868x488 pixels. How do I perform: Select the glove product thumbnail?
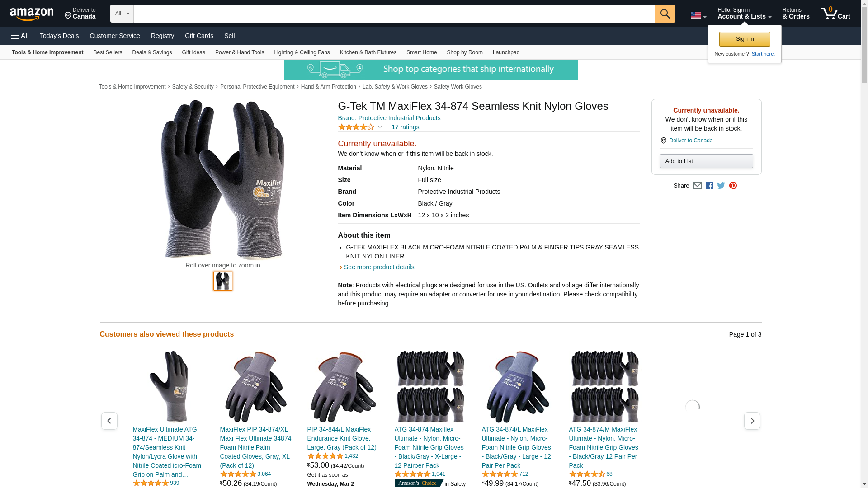(x=223, y=281)
